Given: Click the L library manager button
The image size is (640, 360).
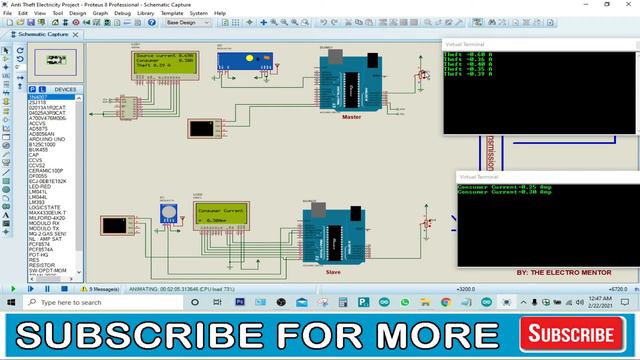Looking at the screenshot, I should pyautogui.click(x=42, y=89).
